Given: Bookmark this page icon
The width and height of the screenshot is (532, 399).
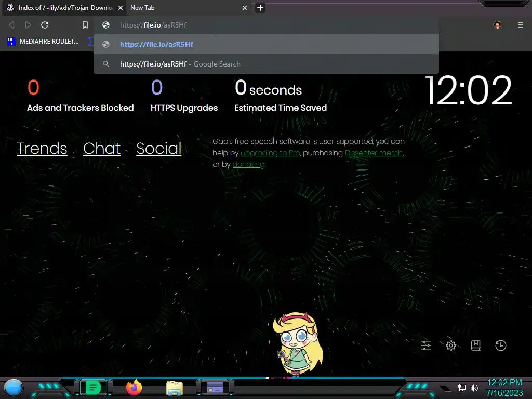Looking at the screenshot, I should tap(85, 25).
